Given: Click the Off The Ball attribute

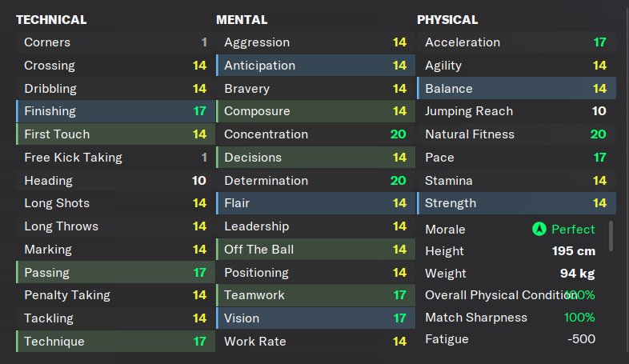Looking at the screenshot, I should (x=315, y=250).
